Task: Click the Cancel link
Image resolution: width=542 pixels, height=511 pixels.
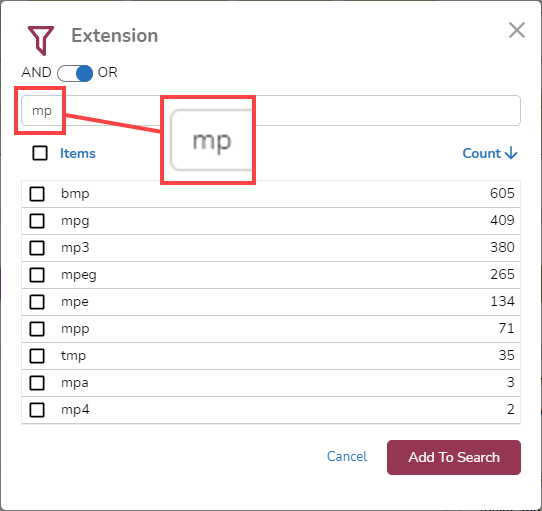Action: [347, 457]
